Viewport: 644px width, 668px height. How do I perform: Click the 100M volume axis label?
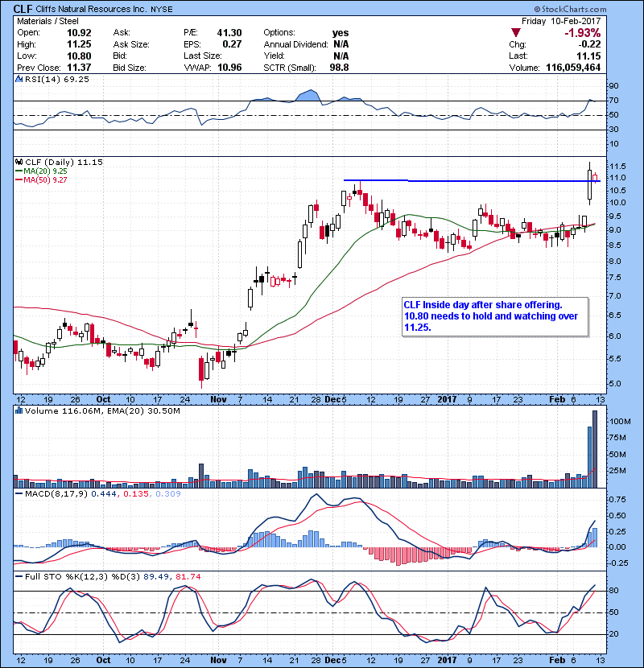tap(620, 422)
